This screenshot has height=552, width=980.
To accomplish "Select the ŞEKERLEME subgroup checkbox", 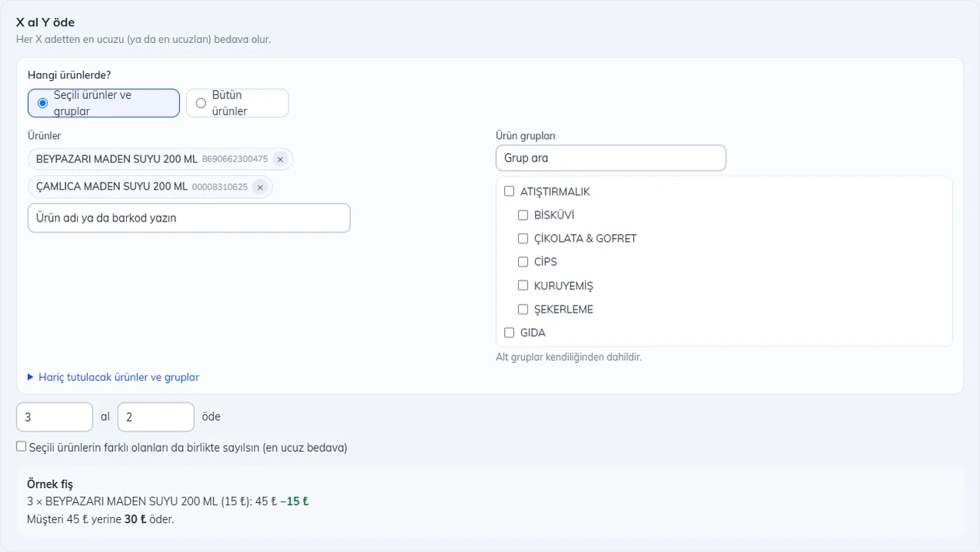I will [x=523, y=309].
